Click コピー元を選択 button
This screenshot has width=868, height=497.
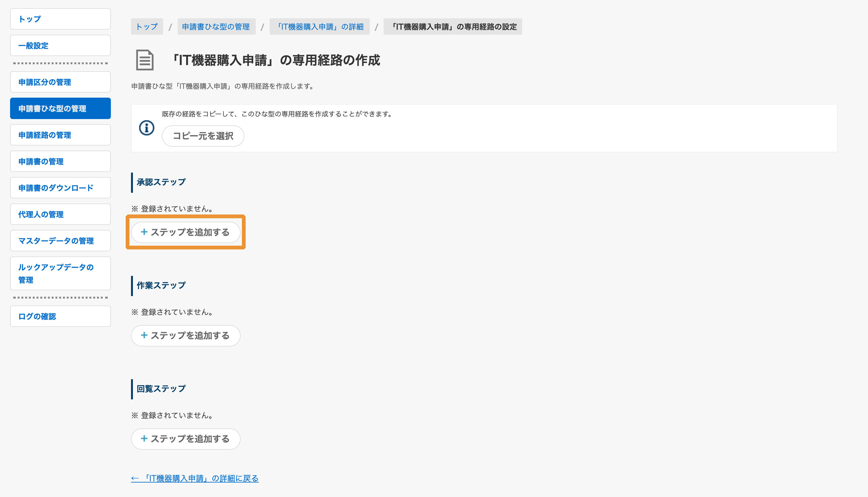(x=203, y=136)
